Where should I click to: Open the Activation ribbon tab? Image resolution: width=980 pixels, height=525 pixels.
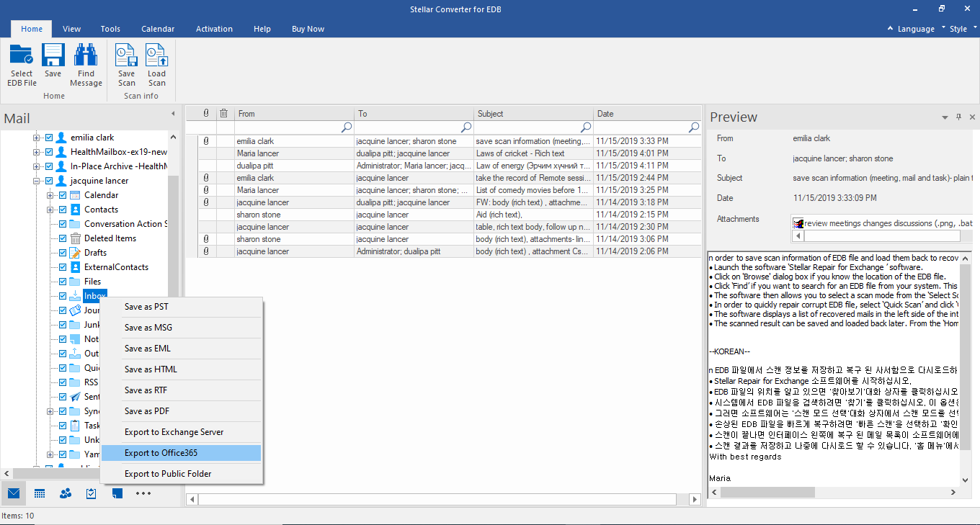pyautogui.click(x=214, y=29)
